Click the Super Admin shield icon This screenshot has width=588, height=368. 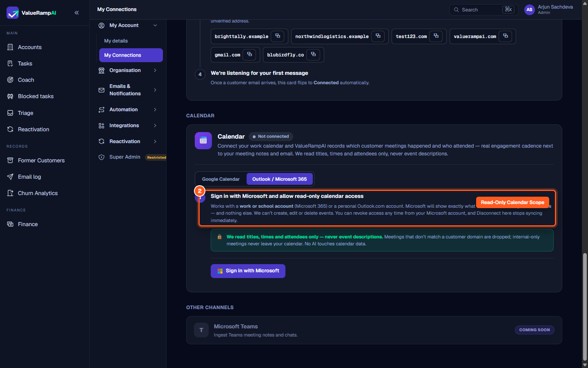[101, 157]
